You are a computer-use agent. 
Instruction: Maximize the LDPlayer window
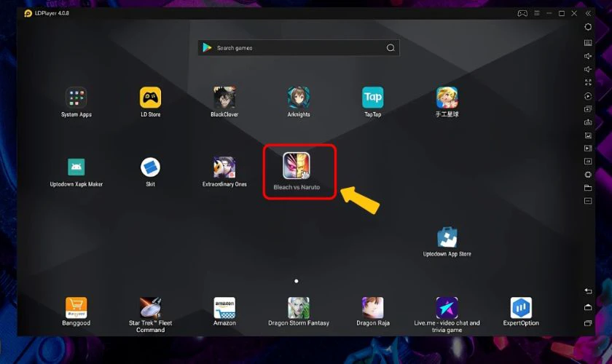(562, 13)
